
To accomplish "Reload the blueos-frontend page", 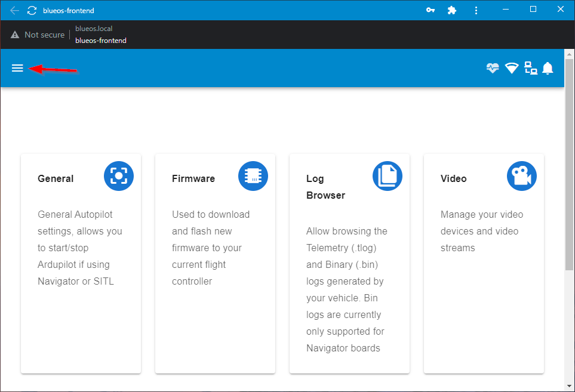I will pos(32,10).
